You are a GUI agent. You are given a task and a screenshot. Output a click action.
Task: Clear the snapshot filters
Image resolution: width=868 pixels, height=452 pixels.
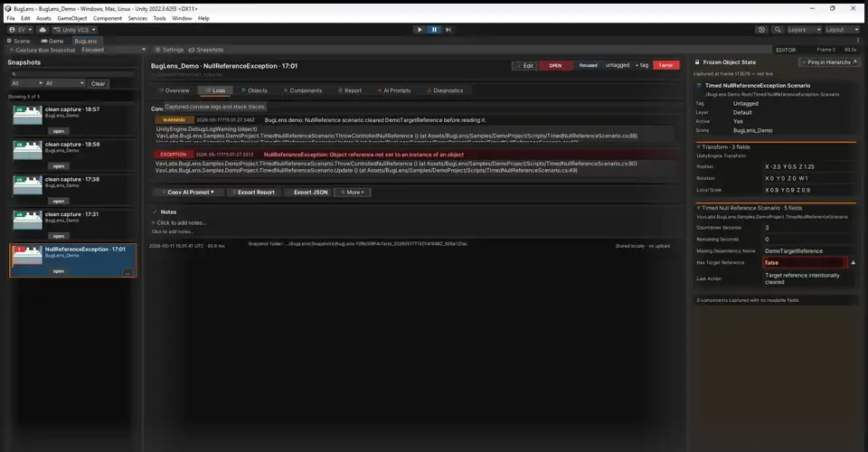tap(98, 83)
